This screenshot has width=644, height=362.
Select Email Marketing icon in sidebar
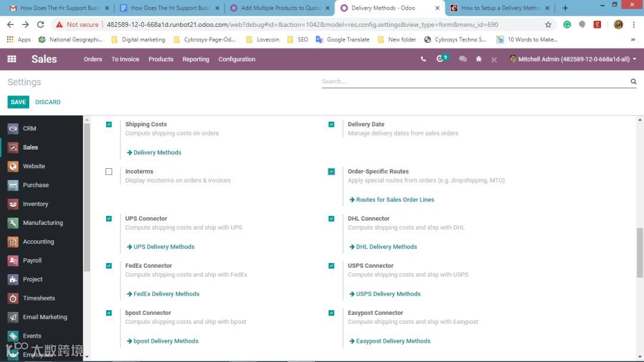[x=13, y=317]
